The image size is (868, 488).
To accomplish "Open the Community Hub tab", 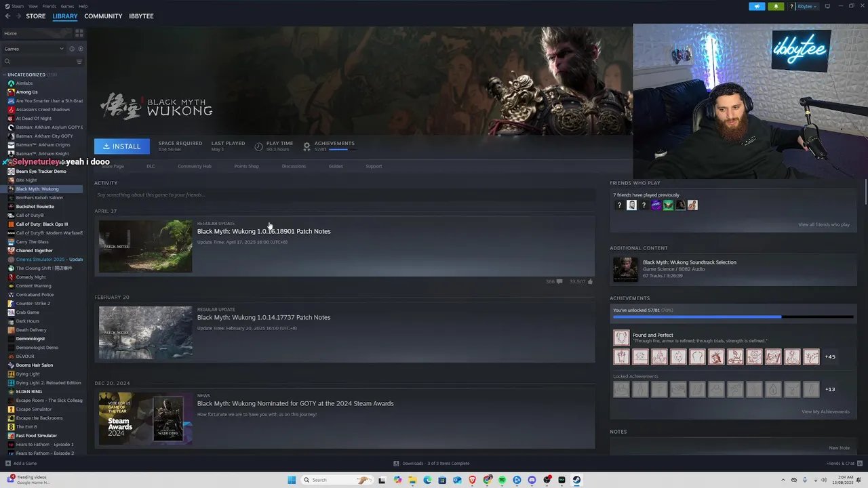I will (195, 166).
